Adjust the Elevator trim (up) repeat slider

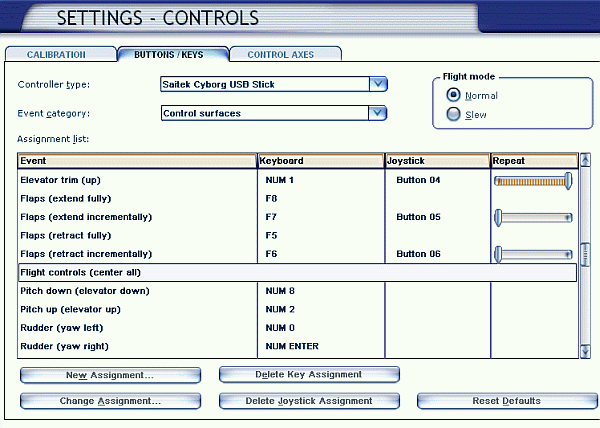[x=533, y=181]
